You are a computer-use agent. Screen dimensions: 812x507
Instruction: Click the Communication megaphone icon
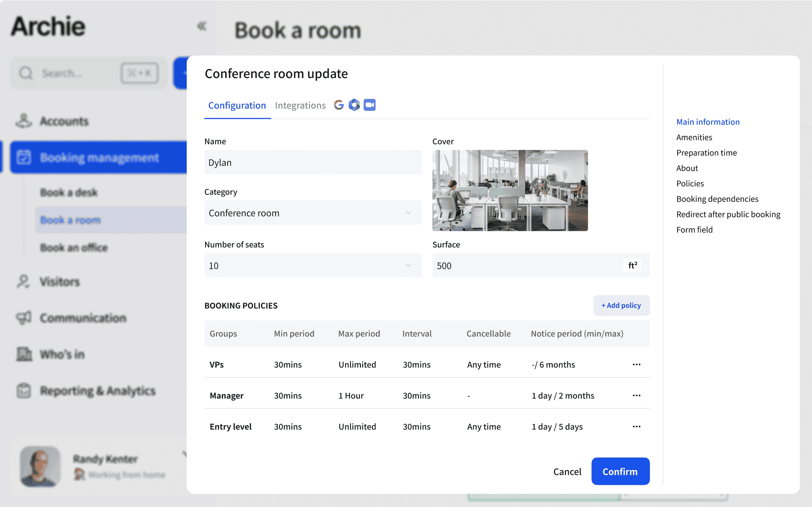point(24,318)
